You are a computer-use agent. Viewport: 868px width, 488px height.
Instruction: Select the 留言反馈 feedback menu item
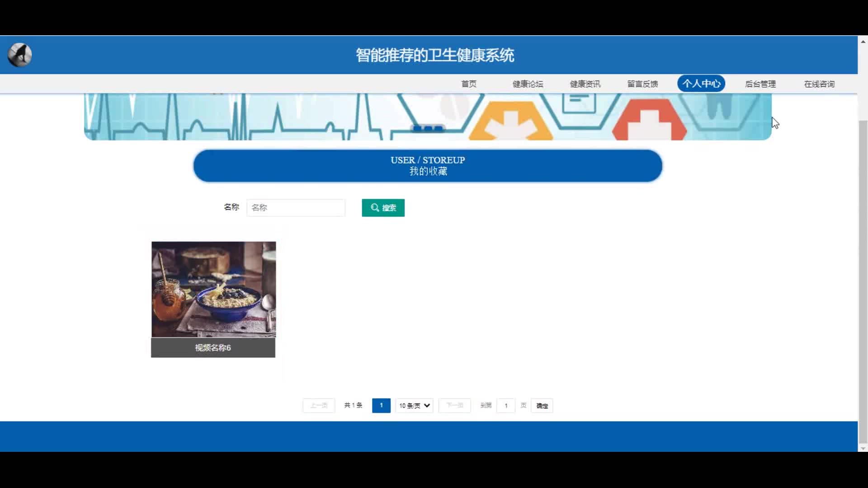pos(642,84)
